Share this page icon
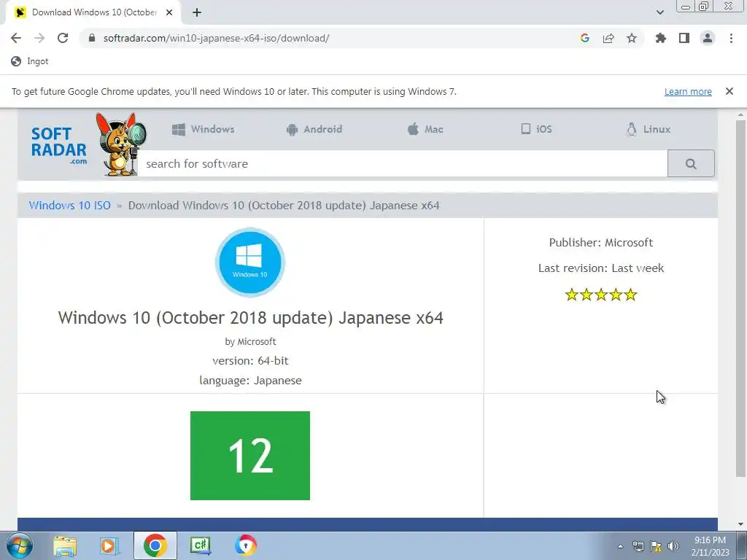This screenshot has height=560, width=747. (x=608, y=38)
